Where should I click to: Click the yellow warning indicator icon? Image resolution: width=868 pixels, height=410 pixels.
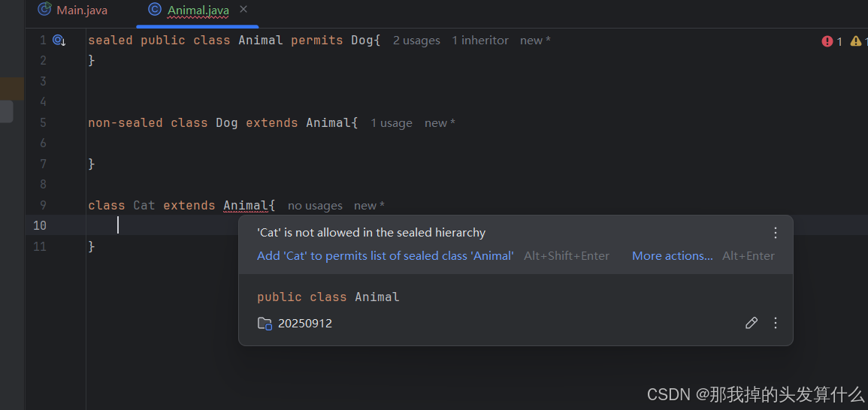point(856,41)
